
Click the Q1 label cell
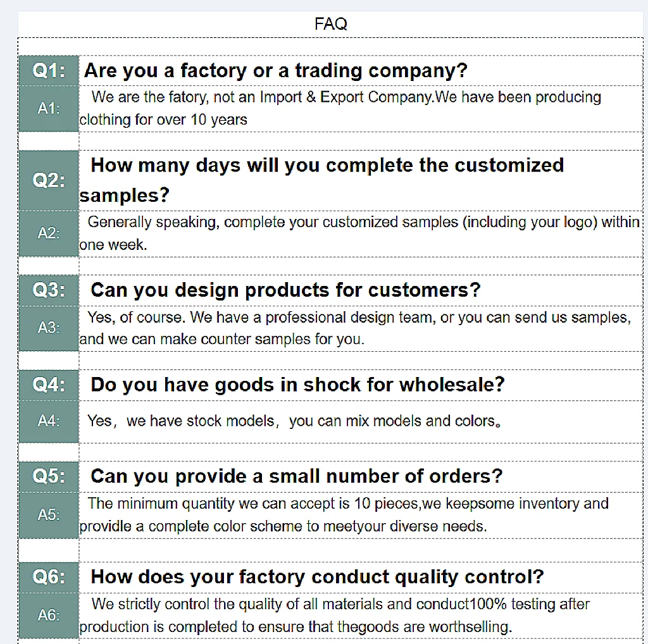49,71
